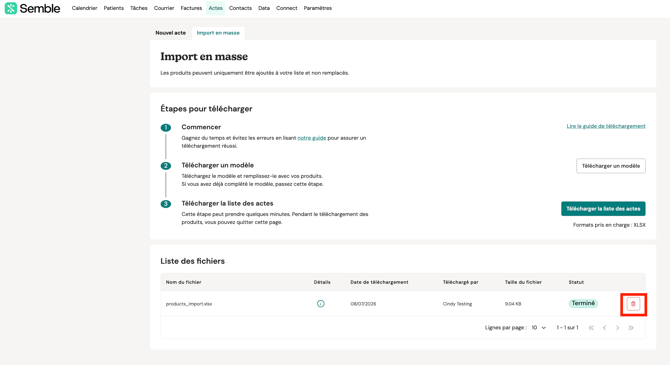This screenshot has width=670, height=365.
Task: Open the Contacts menu
Action: pos(240,8)
